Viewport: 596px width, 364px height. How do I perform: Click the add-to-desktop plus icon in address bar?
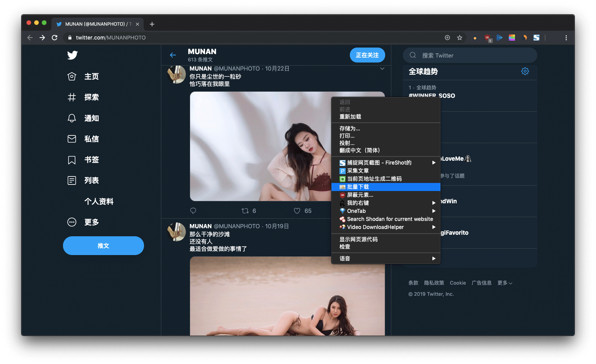point(447,38)
